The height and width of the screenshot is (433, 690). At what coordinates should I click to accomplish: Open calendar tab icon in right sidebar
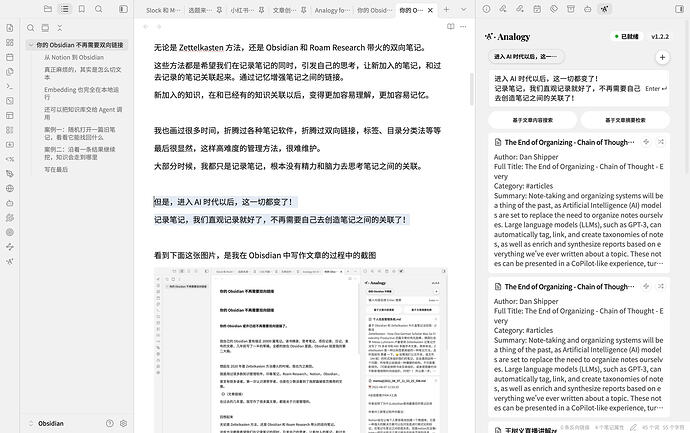[x=537, y=9]
